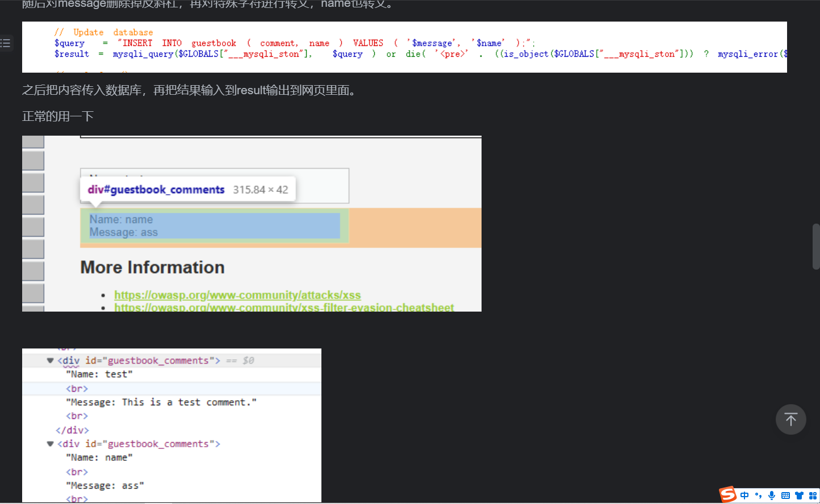Select the "Message: This is a test comment." line

click(161, 402)
